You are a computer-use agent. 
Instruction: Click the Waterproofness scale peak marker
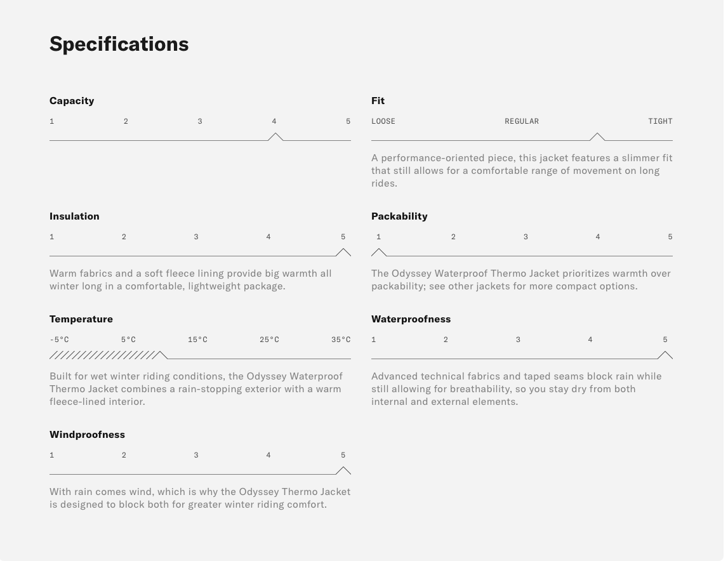point(665,355)
